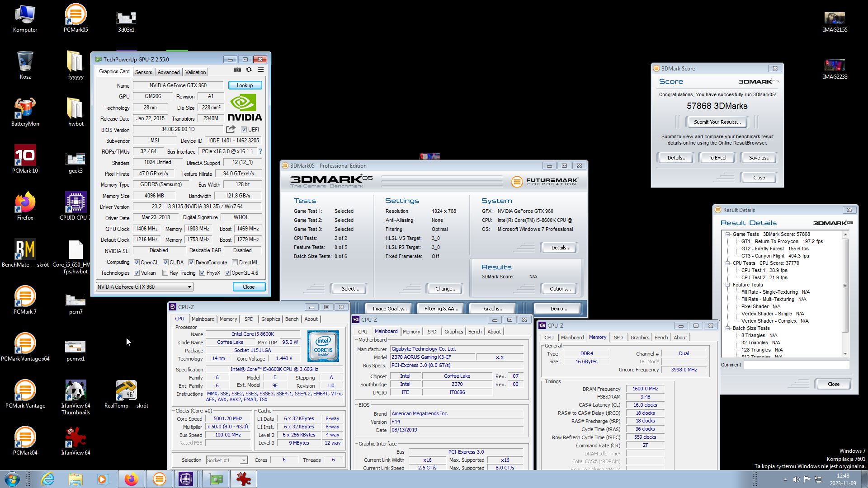Click the Image Quality button in 3DMark05
This screenshot has height=488, width=868.
pos(389,309)
